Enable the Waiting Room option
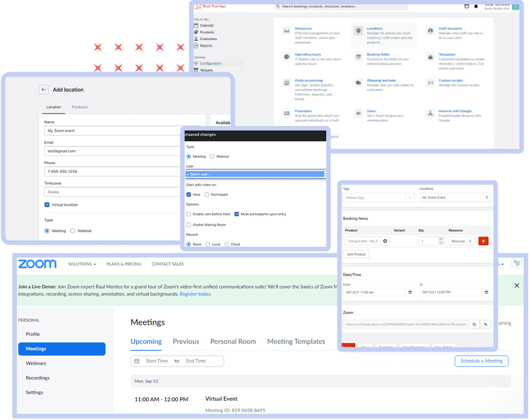Viewport: 529px width, 420px height. tap(189, 225)
